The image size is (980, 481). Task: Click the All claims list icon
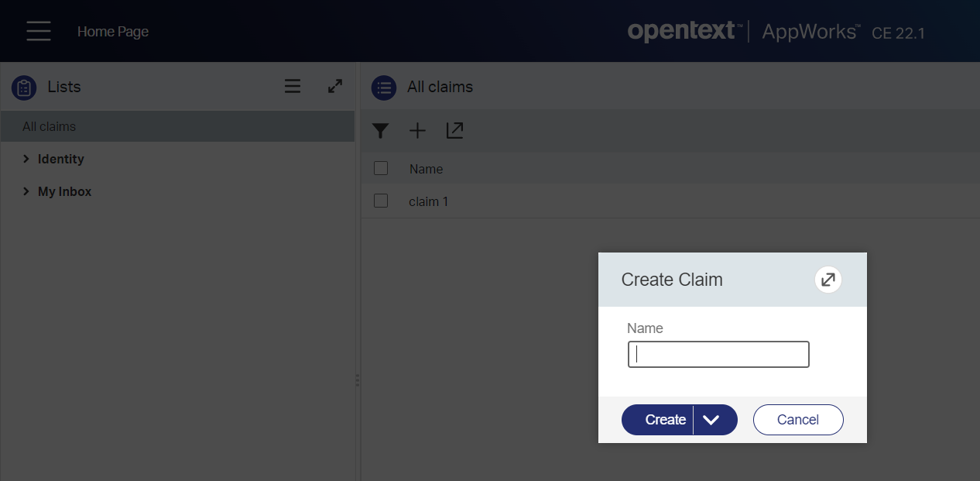point(384,88)
